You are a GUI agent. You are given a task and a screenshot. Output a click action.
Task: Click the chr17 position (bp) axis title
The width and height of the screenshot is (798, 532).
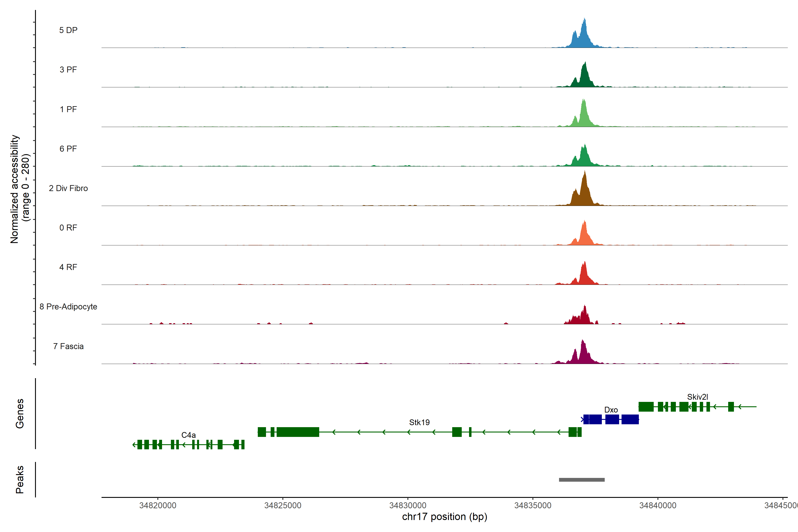(444, 517)
